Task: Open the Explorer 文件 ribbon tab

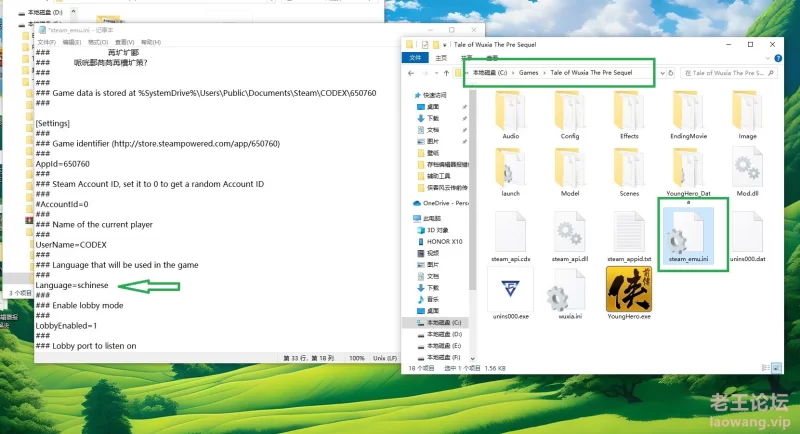Action: (x=415, y=58)
